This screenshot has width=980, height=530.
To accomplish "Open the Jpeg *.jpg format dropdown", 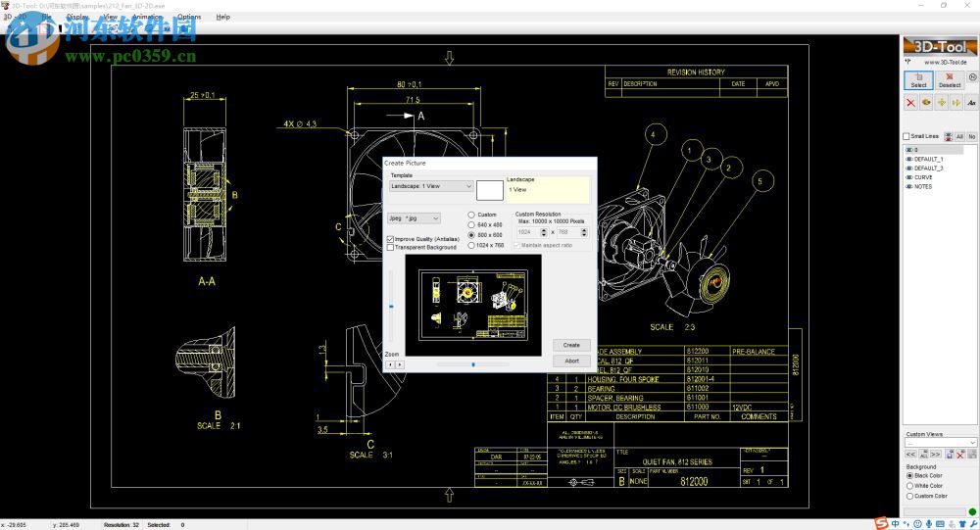I will [x=414, y=218].
